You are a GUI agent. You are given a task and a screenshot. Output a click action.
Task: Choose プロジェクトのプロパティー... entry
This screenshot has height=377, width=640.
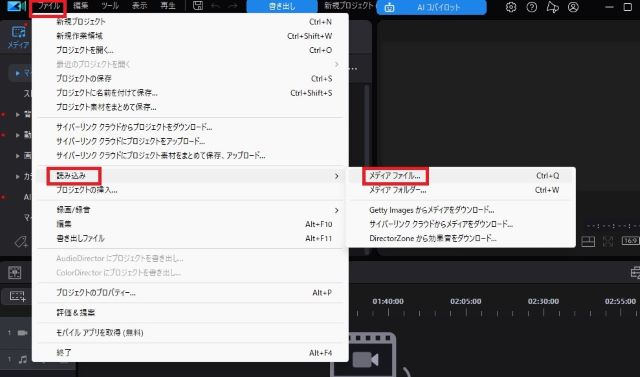(x=190, y=293)
